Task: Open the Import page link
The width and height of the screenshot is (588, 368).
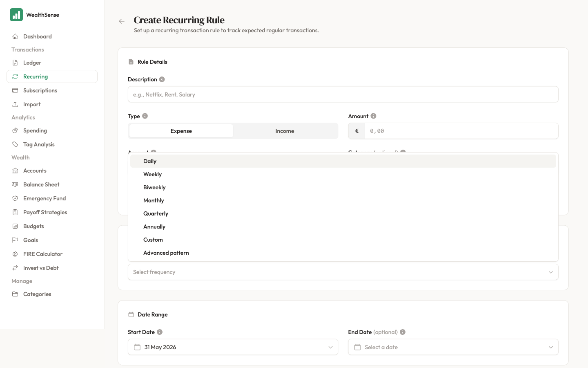Action: (x=52, y=104)
